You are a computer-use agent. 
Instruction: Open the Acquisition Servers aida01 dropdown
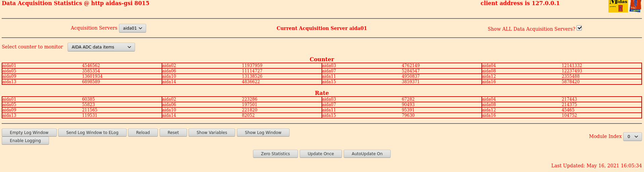pyautogui.click(x=132, y=28)
